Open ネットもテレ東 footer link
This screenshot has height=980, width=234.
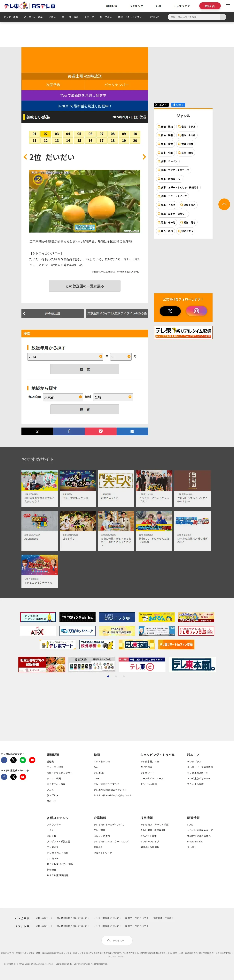pyautogui.click(x=102, y=762)
